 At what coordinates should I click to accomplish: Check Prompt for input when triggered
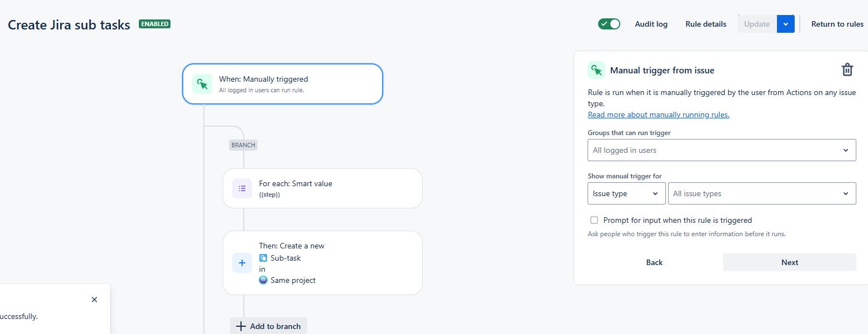pos(594,220)
